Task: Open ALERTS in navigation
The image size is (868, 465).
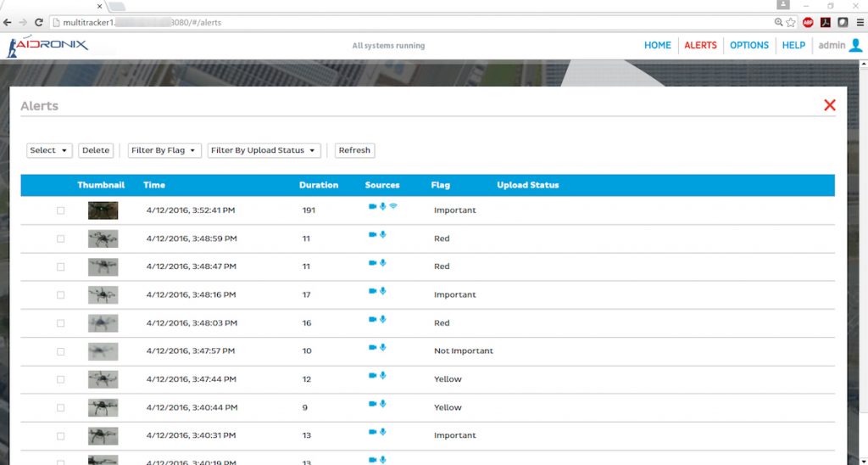Action: coord(700,46)
